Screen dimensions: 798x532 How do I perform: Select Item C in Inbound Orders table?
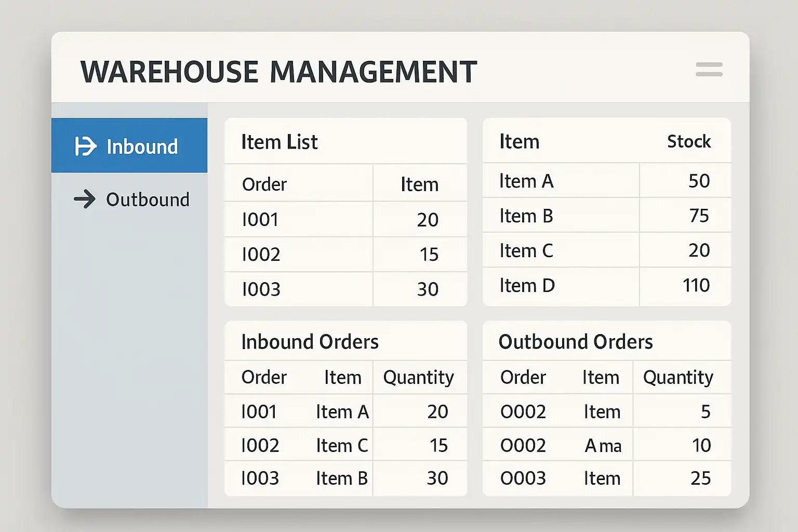(x=342, y=446)
